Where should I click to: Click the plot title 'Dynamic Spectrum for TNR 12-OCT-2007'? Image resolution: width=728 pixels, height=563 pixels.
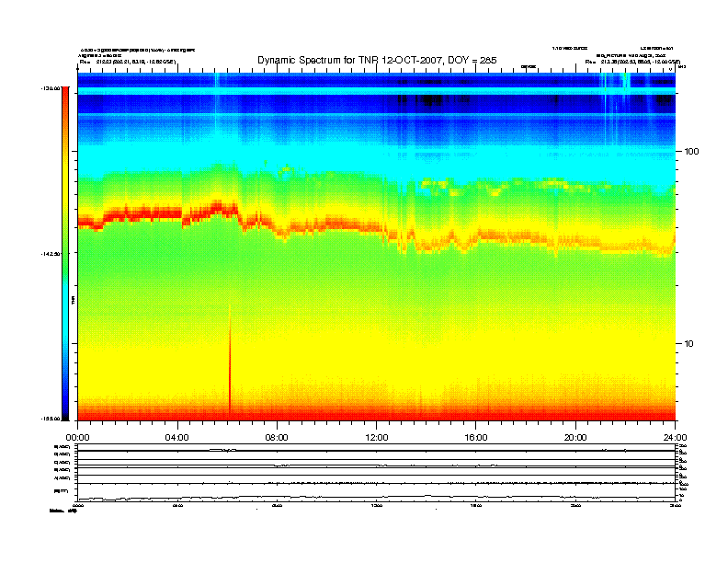377,60
